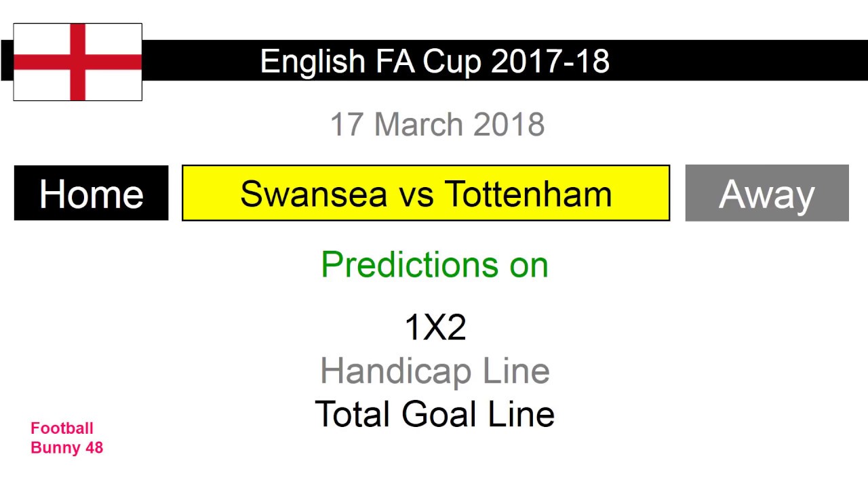The height and width of the screenshot is (488, 868).
Task: Click the England flag icon
Action: [77, 62]
